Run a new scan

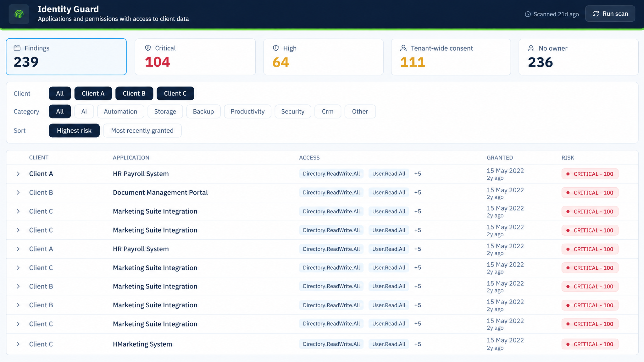click(x=610, y=14)
